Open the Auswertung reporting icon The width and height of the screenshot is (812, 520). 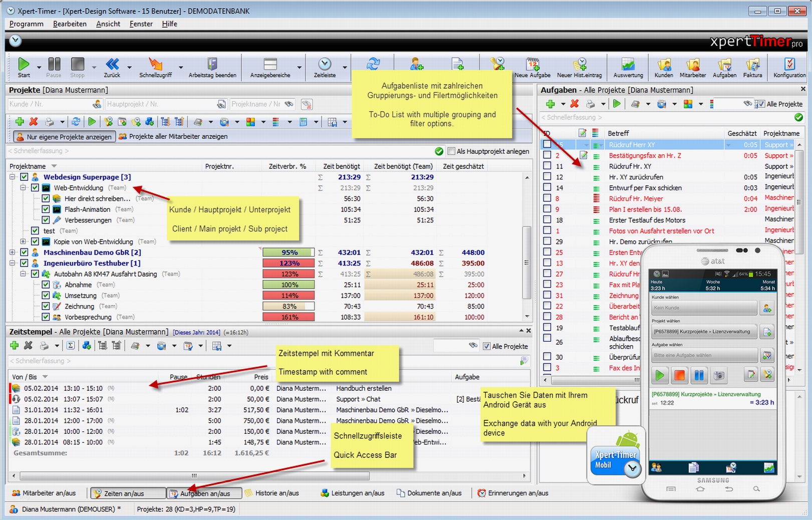click(x=628, y=64)
